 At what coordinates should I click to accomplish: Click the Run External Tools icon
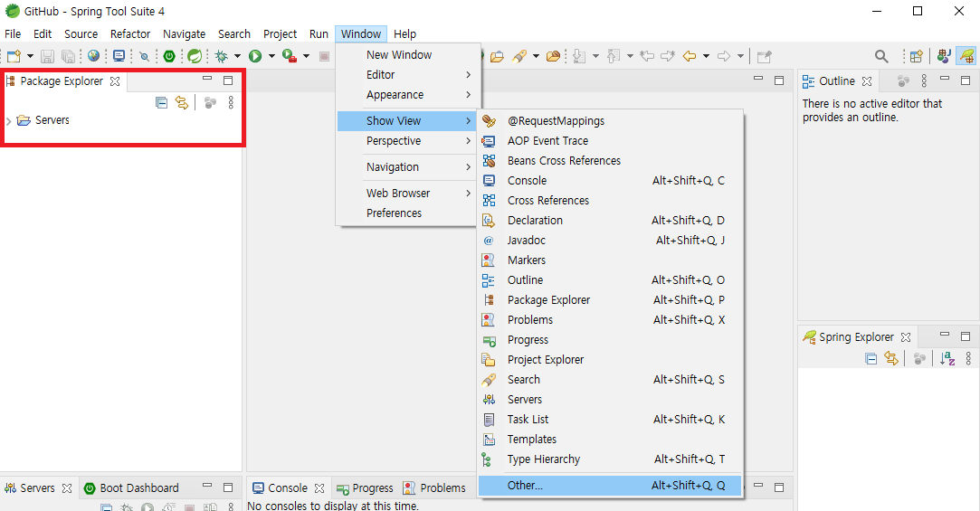(x=290, y=56)
